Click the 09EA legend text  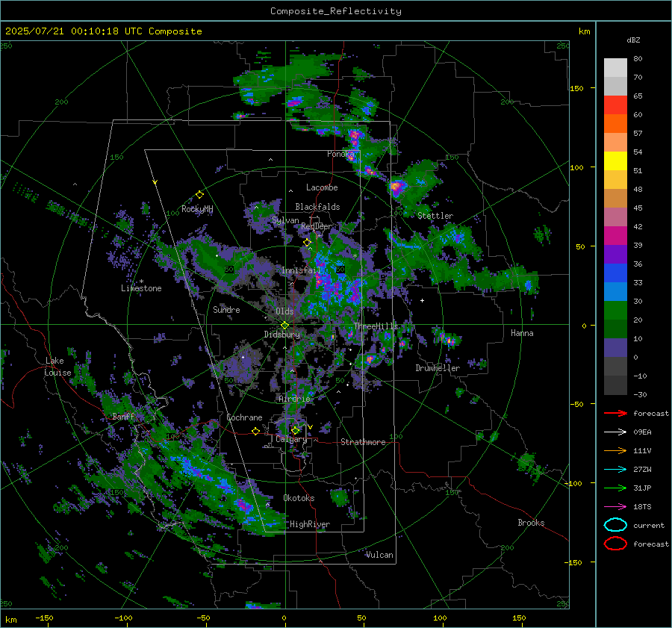pos(642,432)
